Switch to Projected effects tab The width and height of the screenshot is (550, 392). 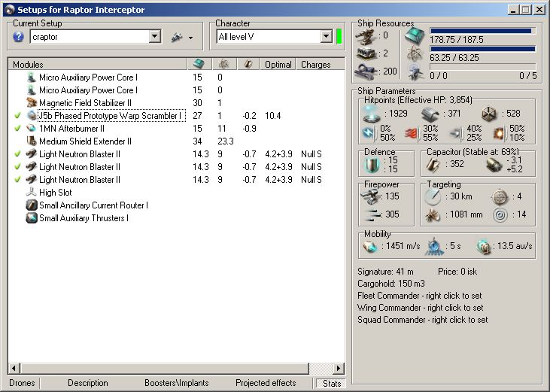coord(266,383)
